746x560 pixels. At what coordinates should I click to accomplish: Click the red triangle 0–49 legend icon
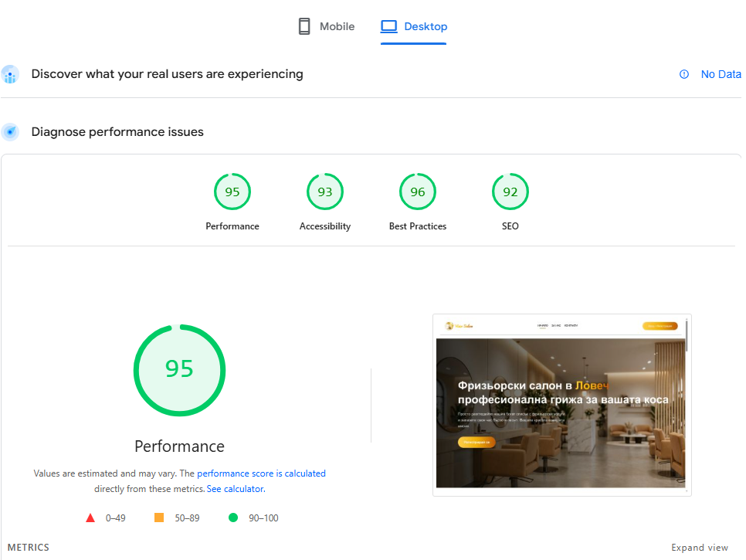(90, 518)
